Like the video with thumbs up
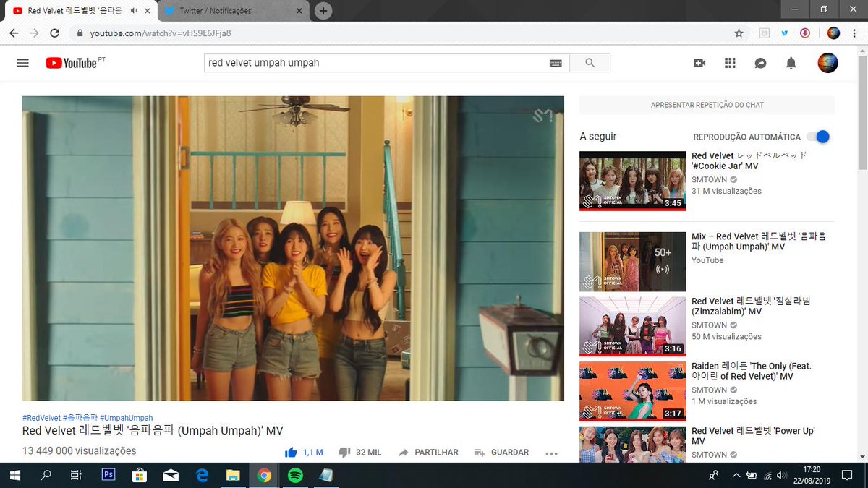The image size is (868, 488). (x=291, y=453)
